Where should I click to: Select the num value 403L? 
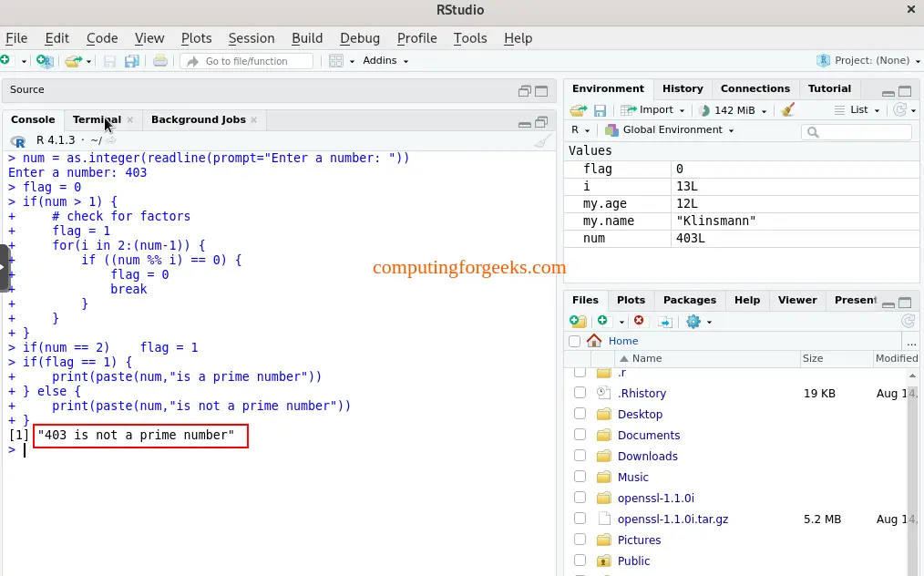point(690,239)
